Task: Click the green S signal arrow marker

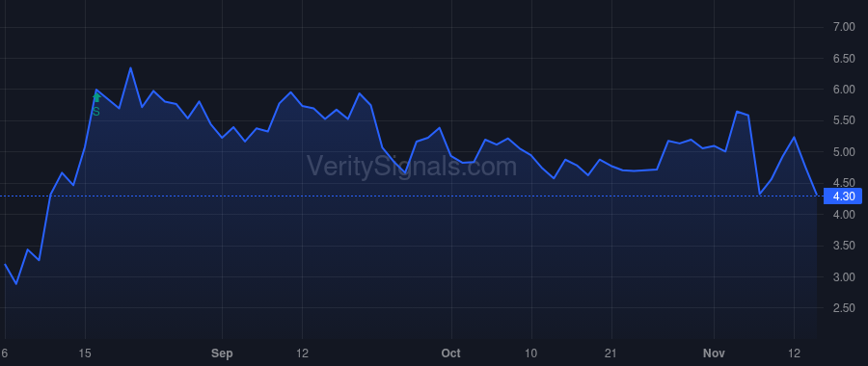Action: [x=96, y=98]
